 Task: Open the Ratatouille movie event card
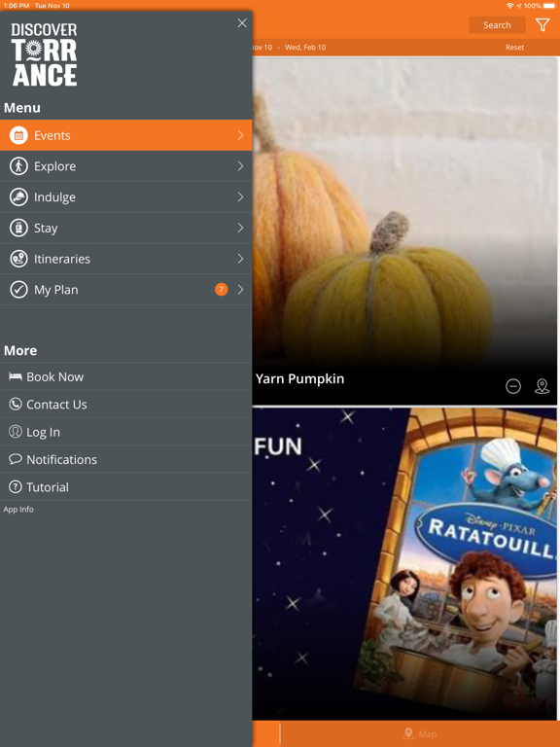pyautogui.click(x=404, y=563)
